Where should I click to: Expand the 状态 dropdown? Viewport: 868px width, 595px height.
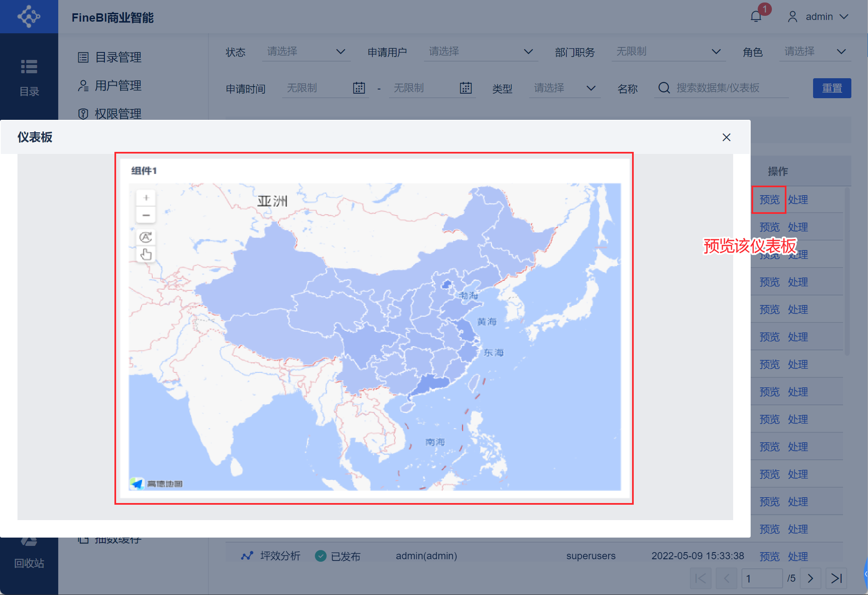coord(307,52)
